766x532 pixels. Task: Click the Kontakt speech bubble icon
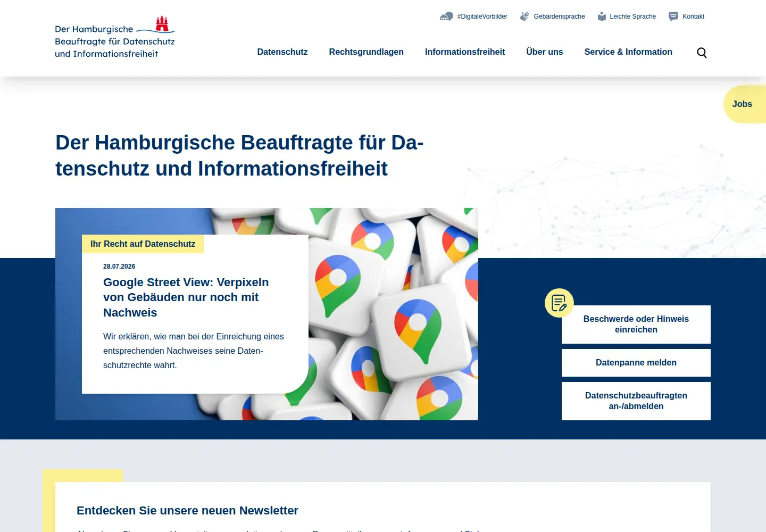pos(673,16)
